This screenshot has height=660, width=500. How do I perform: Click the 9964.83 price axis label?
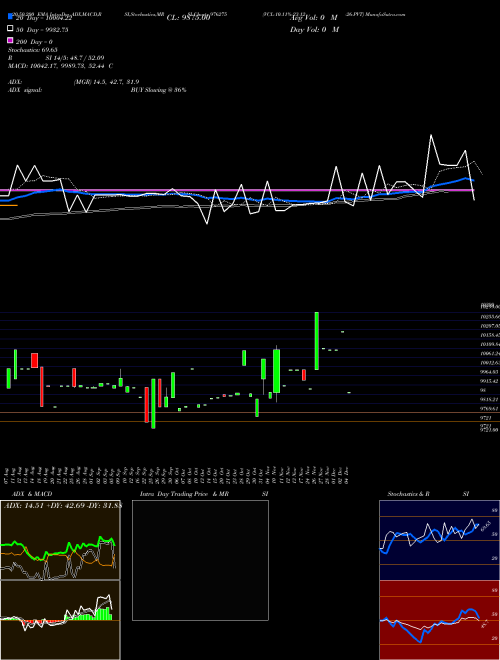coord(489,372)
